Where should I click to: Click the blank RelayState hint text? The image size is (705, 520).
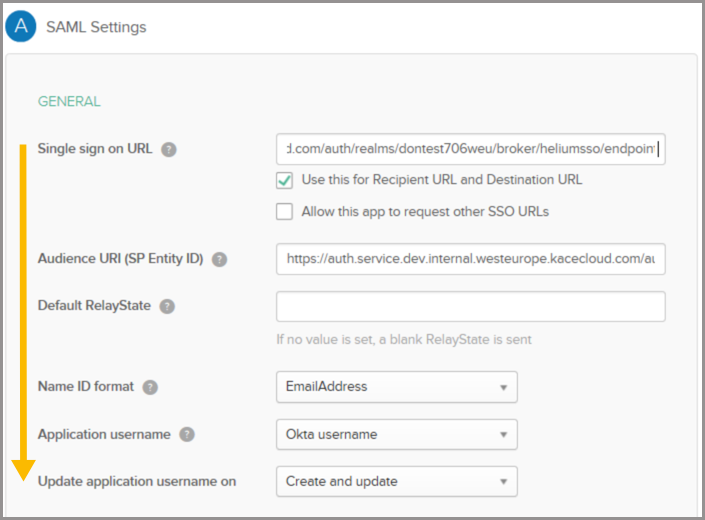coord(404,339)
